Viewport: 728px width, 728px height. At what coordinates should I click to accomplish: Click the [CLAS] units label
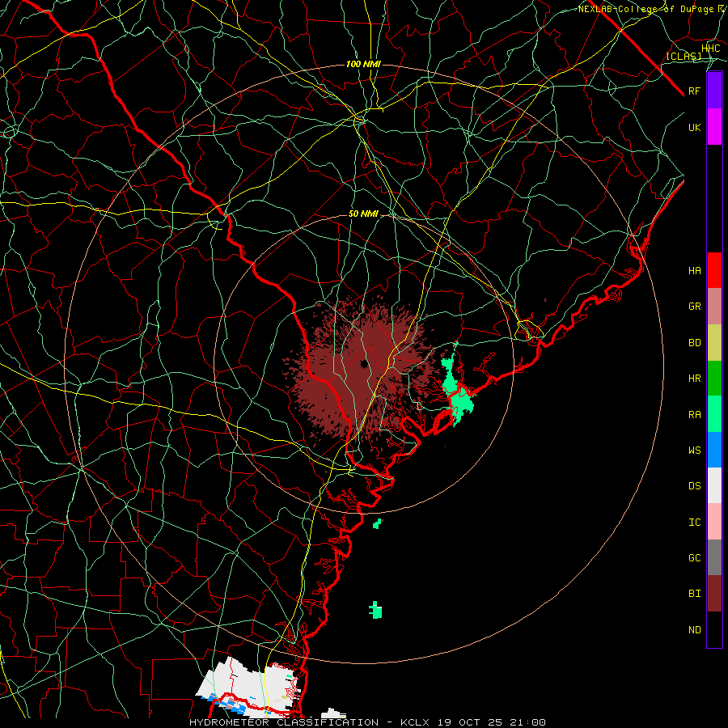(x=684, y=56)
